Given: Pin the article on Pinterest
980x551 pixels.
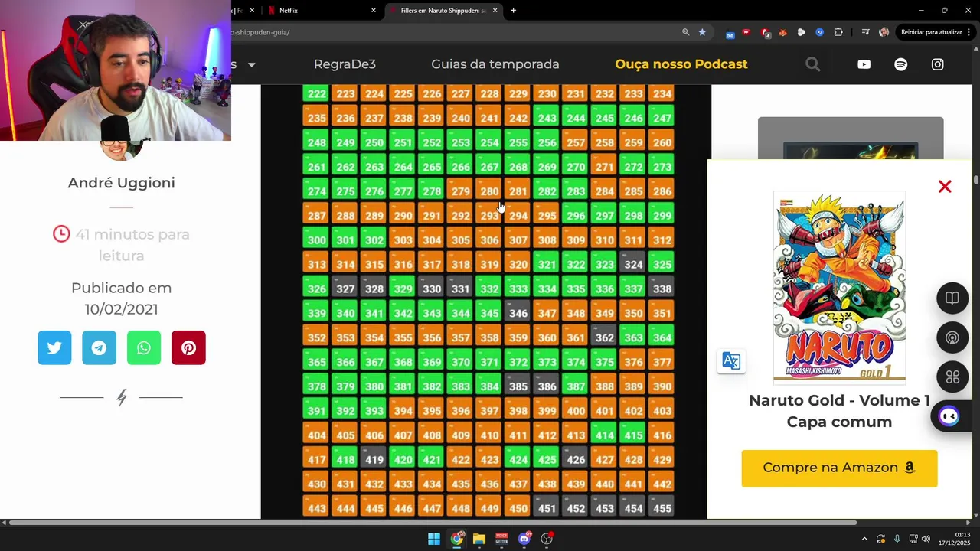Looking at the screenshot, I should click(188, 347).
